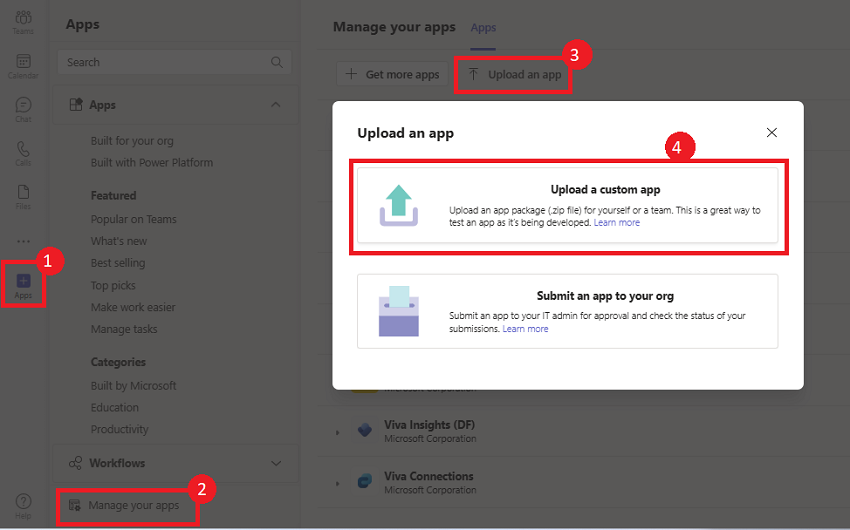Image resolution: width=850 pixels, height=530 pixels.
Task: Collapse the Apps section chevron
Action: click(x=275, y=105)
